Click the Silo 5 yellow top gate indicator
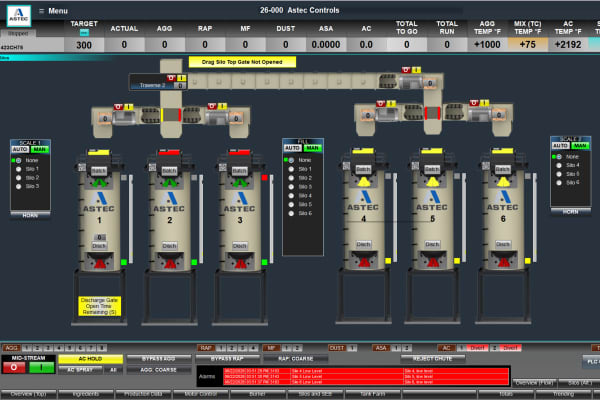 [x=432, y=151]
